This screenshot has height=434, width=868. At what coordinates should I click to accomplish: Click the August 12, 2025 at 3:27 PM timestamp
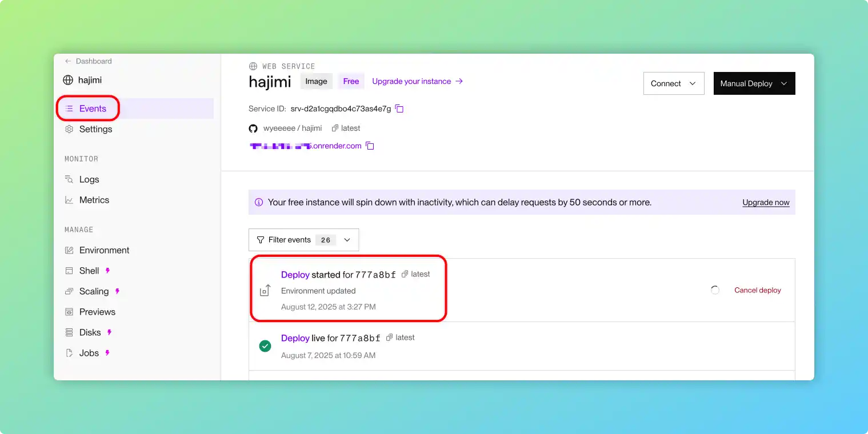pyautogui.click(x=329, y=307)
